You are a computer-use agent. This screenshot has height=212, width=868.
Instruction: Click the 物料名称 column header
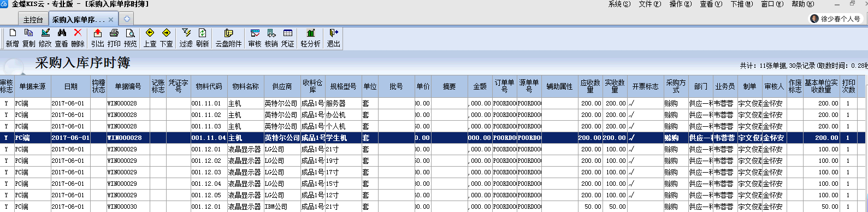tap(245, 86)
